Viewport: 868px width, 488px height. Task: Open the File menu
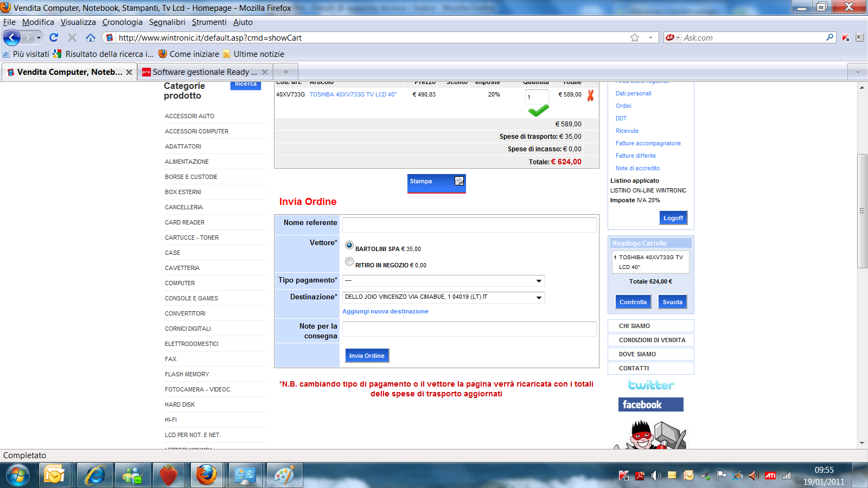click(9, 22)
